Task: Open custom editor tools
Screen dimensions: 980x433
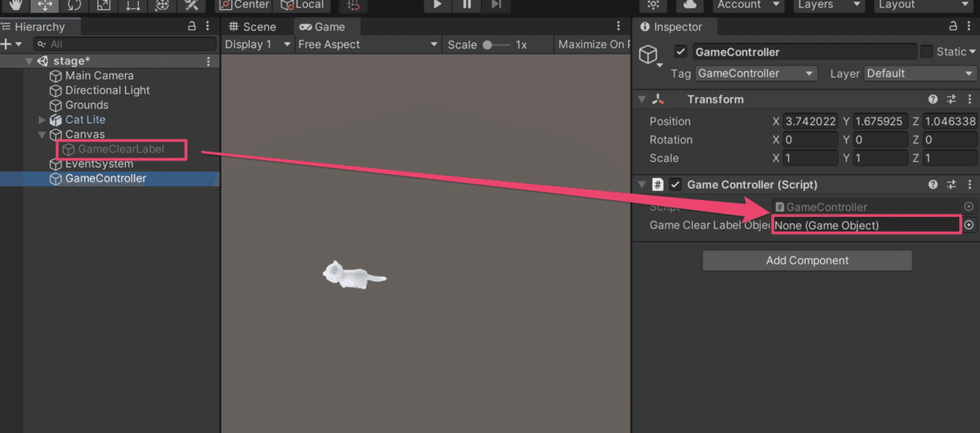Action: tap(192, 5)
